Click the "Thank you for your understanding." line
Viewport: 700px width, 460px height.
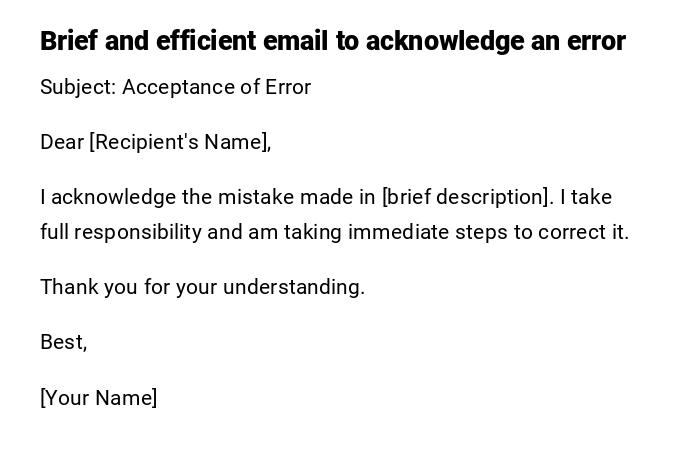pyautogui.click(x=202, y=287)
